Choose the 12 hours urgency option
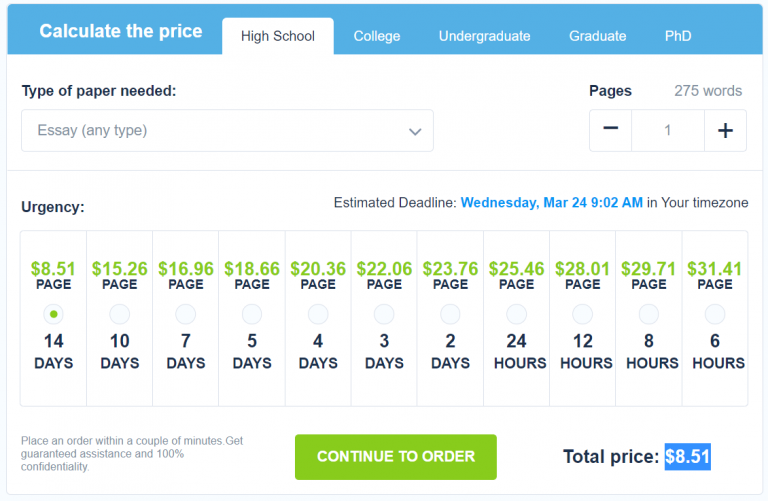Image resolution: width=768 pixels, height=501 pixels. coord(583,314)
